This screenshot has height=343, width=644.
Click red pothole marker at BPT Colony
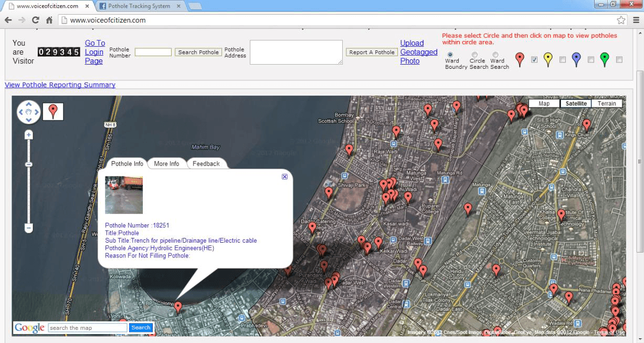click(x=178, y=307)
